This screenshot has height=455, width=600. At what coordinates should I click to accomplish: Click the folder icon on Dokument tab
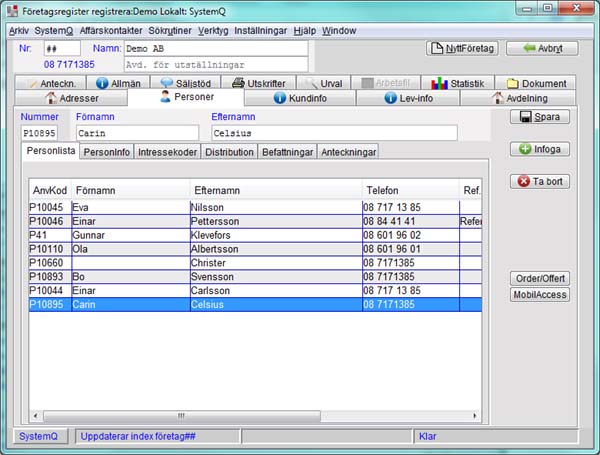click(x=512, y=84)
